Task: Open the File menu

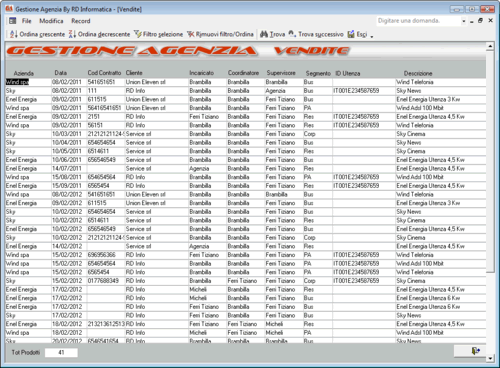Action: 27,21
